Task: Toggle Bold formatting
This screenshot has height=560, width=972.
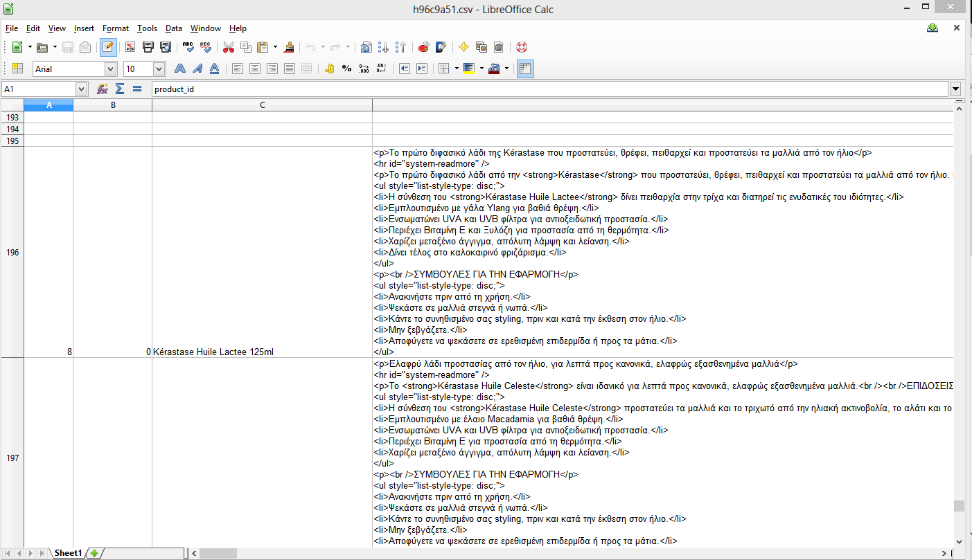Action: pos(180,69)
